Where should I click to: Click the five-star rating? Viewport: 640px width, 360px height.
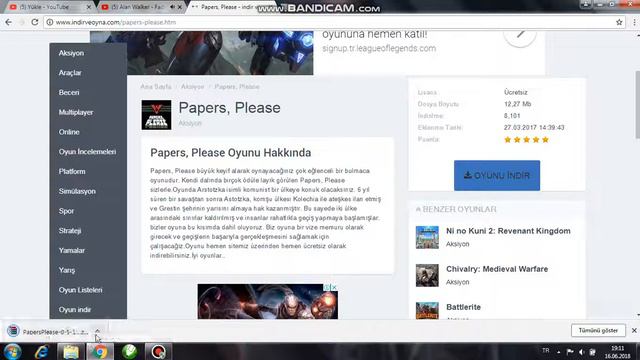[526, 140]
